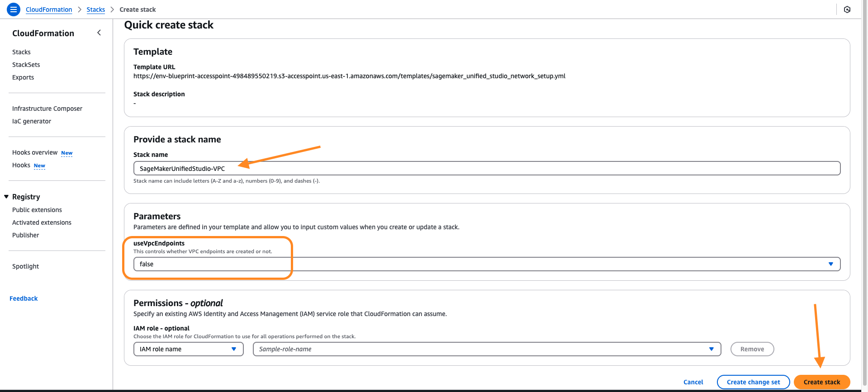Open Publisher under Registry
This screenshot has height=392, width=868.
pyautogui.click(x=26, y=235)
